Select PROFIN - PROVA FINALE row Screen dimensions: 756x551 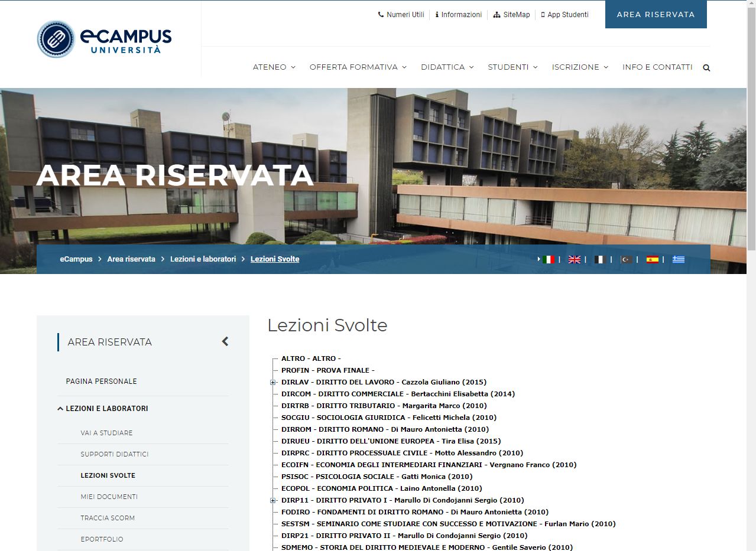[x=328, y=370]
